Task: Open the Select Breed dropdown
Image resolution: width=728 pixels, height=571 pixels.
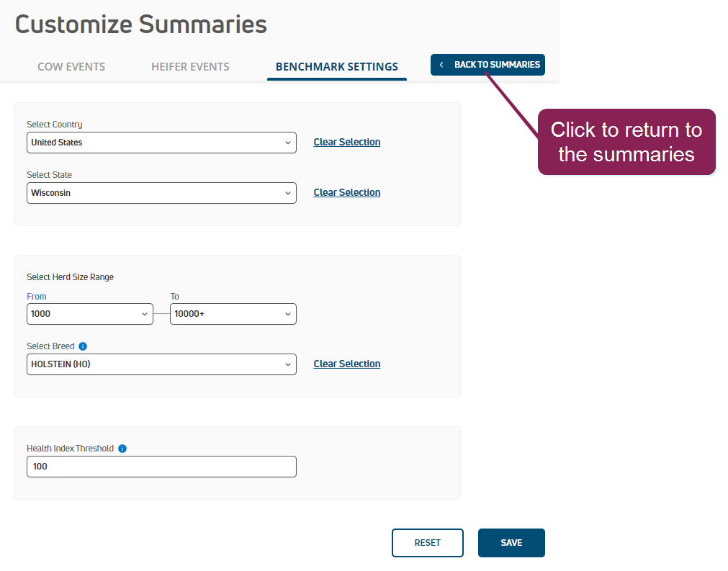Action: pyautogui.click(x=161, y=364)
